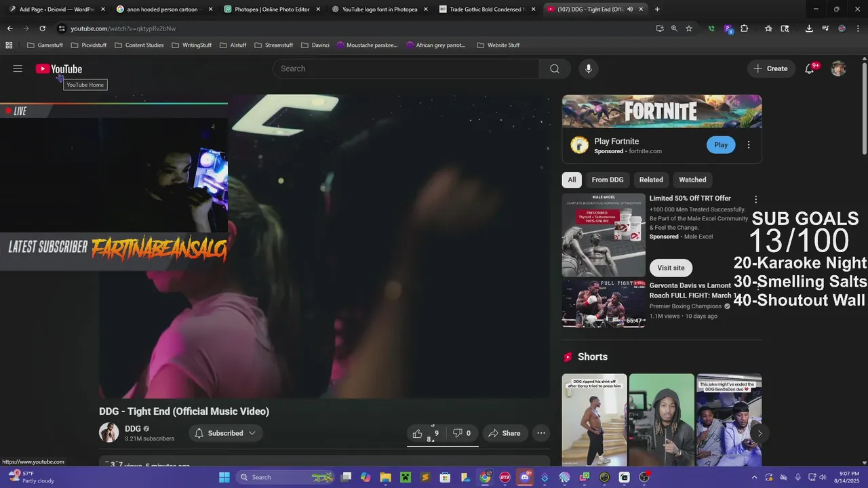Open the Chrome apps grid in bookmarks bar
868x488 pixels.
click(9, 45)
